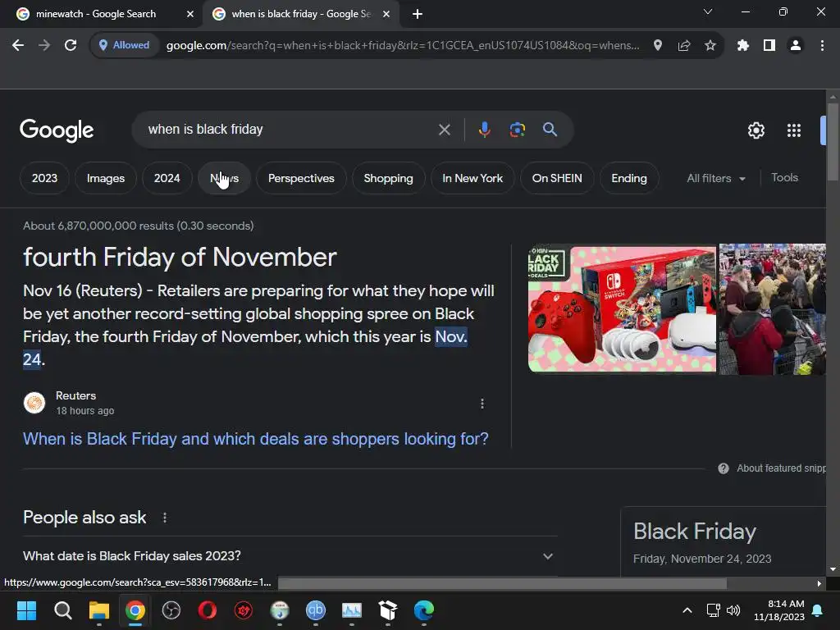The width and height of the screenshot is (840, 630).
Task: Open People also ask options menu
Action: point(164,518)
